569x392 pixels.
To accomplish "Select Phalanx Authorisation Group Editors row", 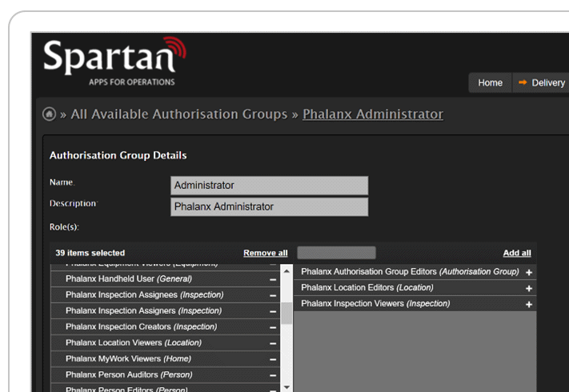I will point(415,272).
